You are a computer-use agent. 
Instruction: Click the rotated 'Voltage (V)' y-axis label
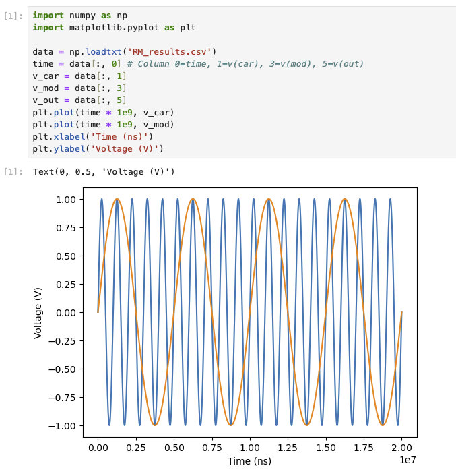tap(38, 312)
